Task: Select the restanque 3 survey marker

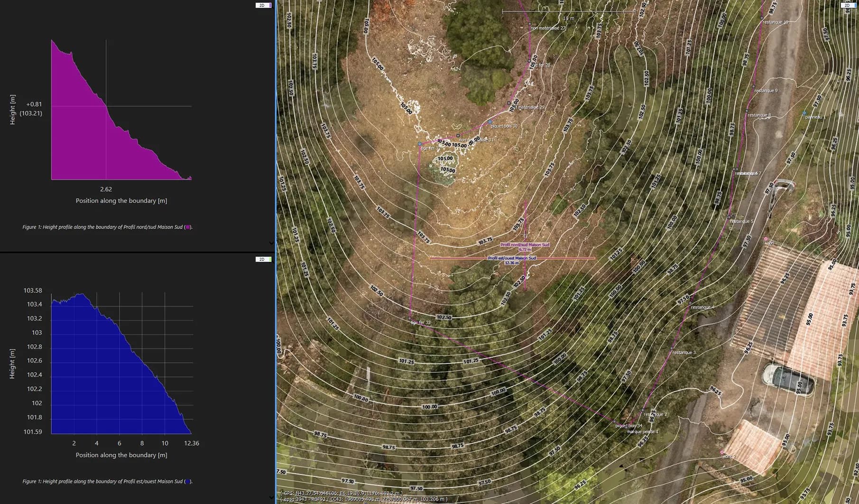Action: coord(672,348)
